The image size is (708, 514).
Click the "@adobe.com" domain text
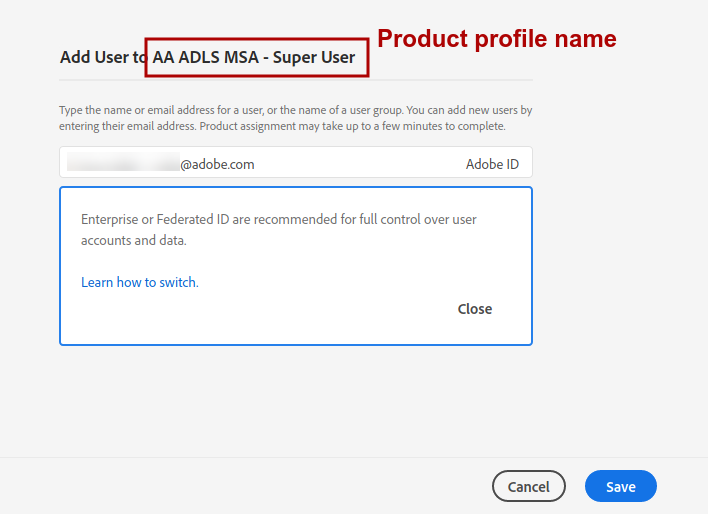[217, 164]
